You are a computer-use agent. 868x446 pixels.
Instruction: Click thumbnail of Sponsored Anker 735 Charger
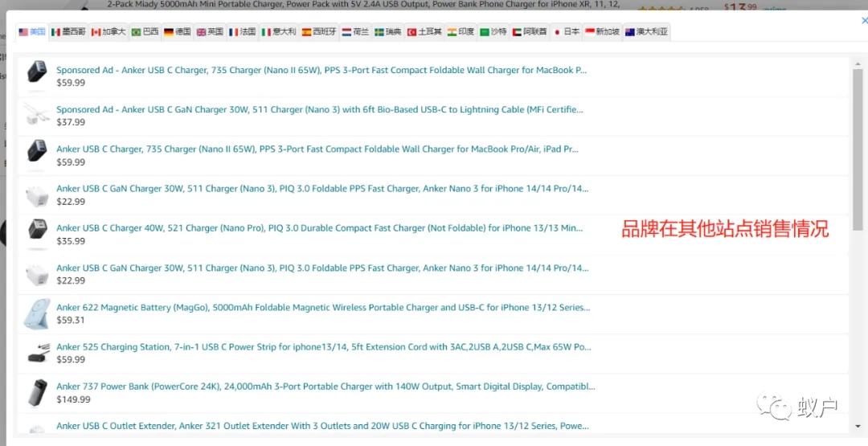click(37, 74)
